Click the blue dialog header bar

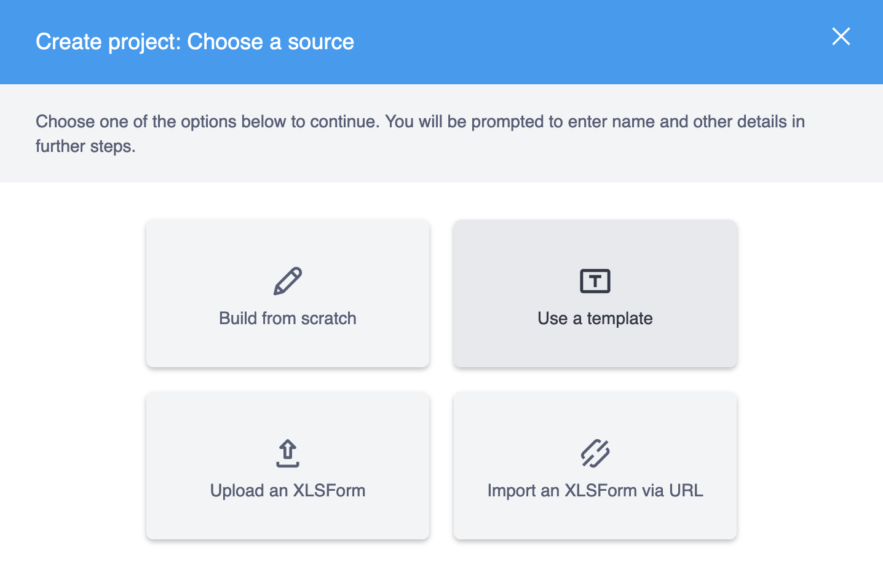pyautogui.click(x=553, y=42)
